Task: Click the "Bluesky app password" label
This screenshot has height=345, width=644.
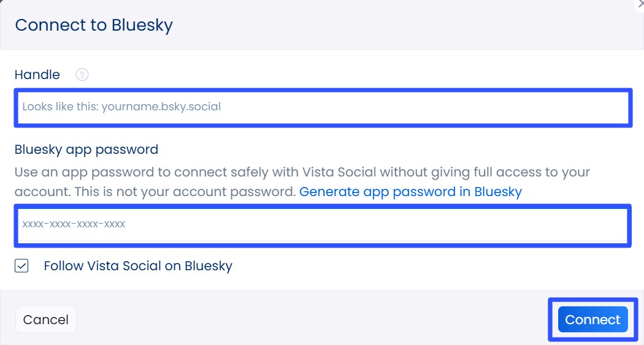Action: click(86, 150)
